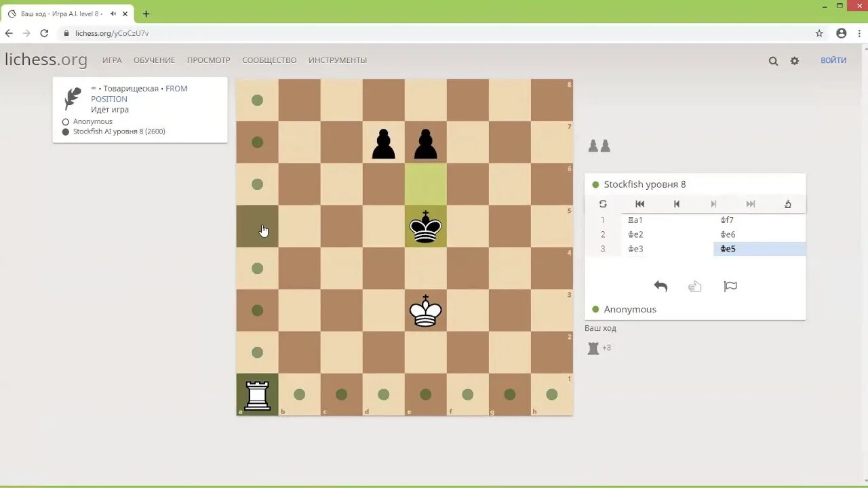
Task: Step back one move
Action: coord(676,204)
